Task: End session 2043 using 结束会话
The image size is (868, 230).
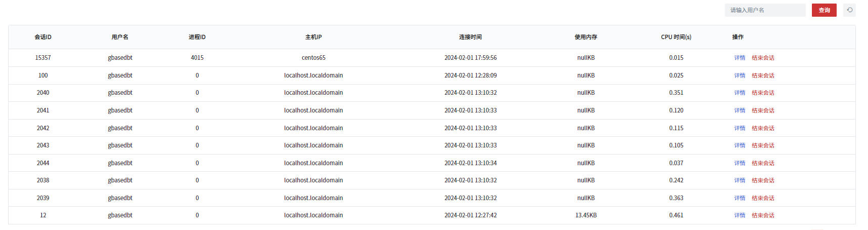Action: [x=763, y=145]
